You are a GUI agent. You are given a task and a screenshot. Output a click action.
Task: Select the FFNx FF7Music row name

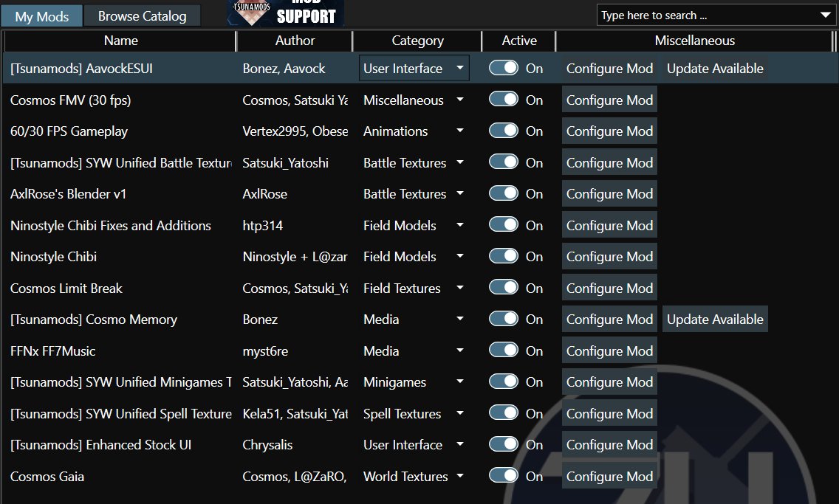tap(52, 351)
